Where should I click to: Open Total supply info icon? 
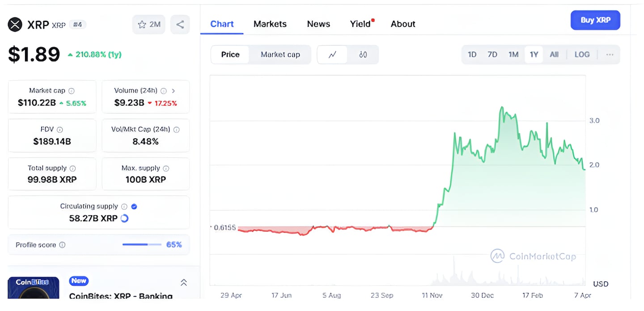[x=72, y=168]
